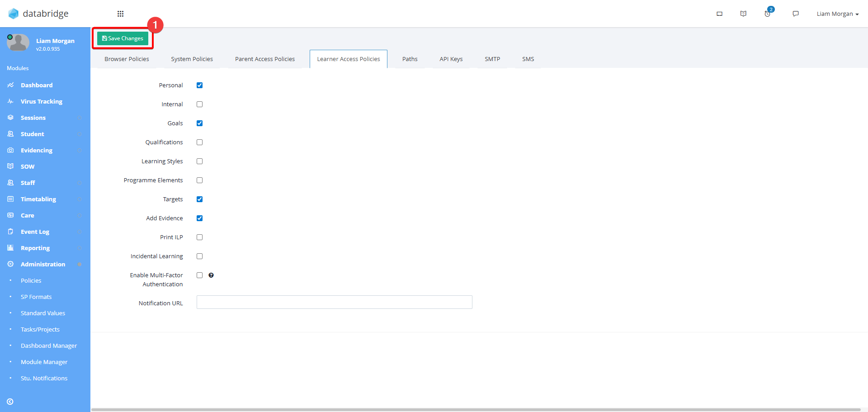Collapse sidebar with the bottom arrow icon
This screenshot has width=868, height=412.
[x=10, y=402]
